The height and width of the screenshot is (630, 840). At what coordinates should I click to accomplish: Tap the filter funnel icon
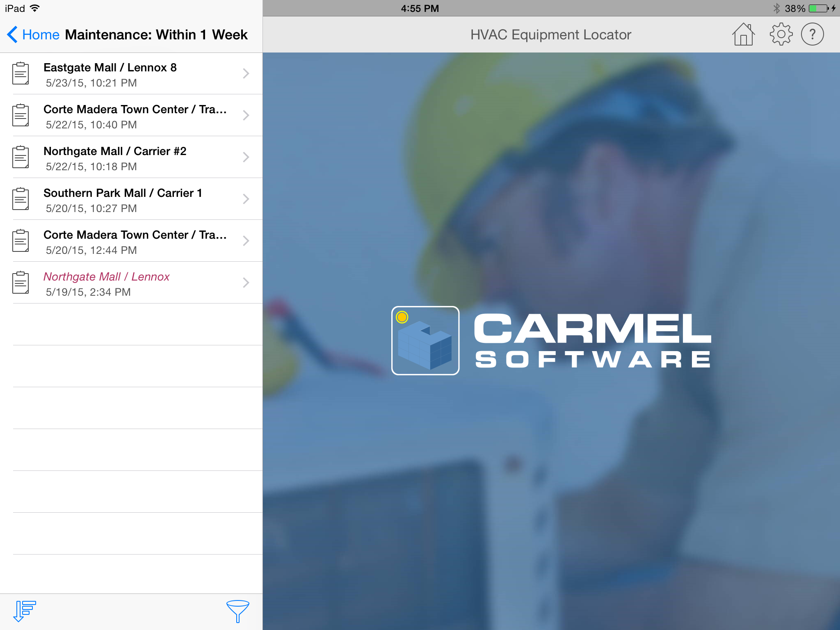(238, 611)
